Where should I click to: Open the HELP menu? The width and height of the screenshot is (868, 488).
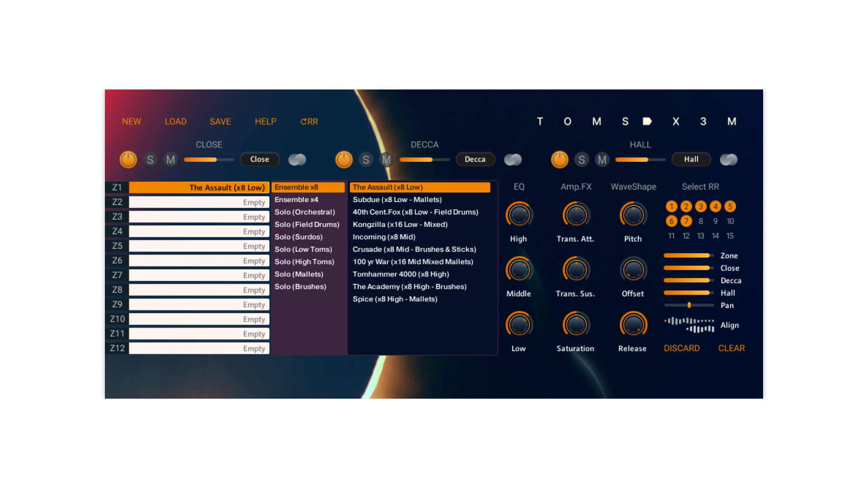coord(265,121)
